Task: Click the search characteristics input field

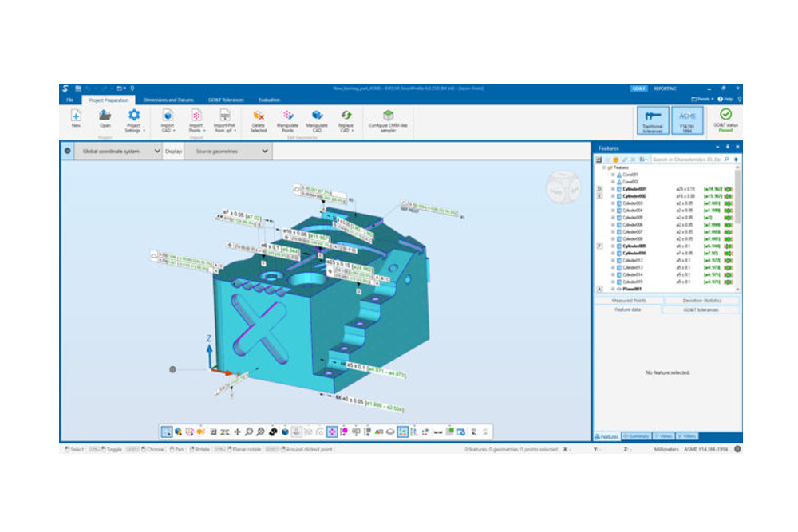Action: [x=685, y=160]
